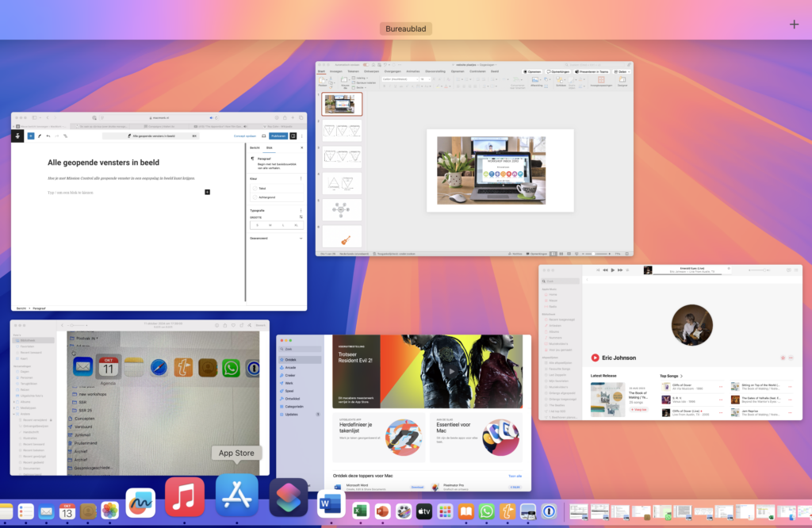Image resolution: width=812 pixels, height=528 pixels.
Task: Play Eric Johnson with red play button
Action: (596, 358)
